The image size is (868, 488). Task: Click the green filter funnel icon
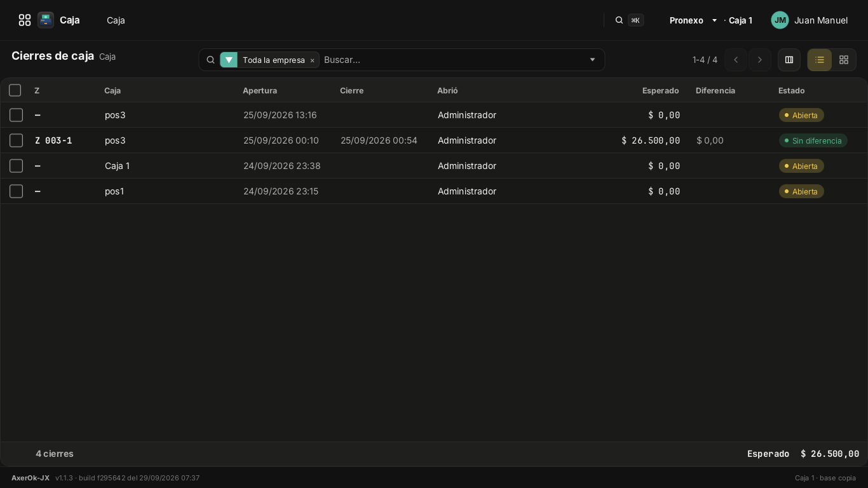click(229, 60)
